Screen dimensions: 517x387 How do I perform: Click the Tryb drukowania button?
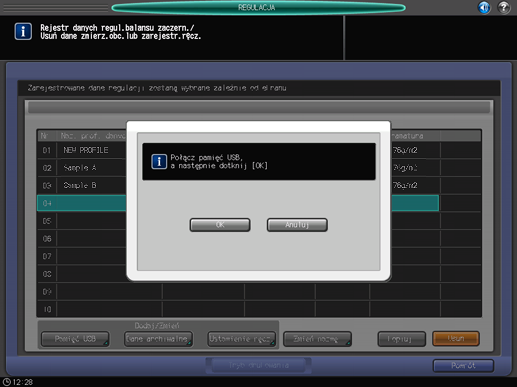pyautogui.click(x=259, y=365)
